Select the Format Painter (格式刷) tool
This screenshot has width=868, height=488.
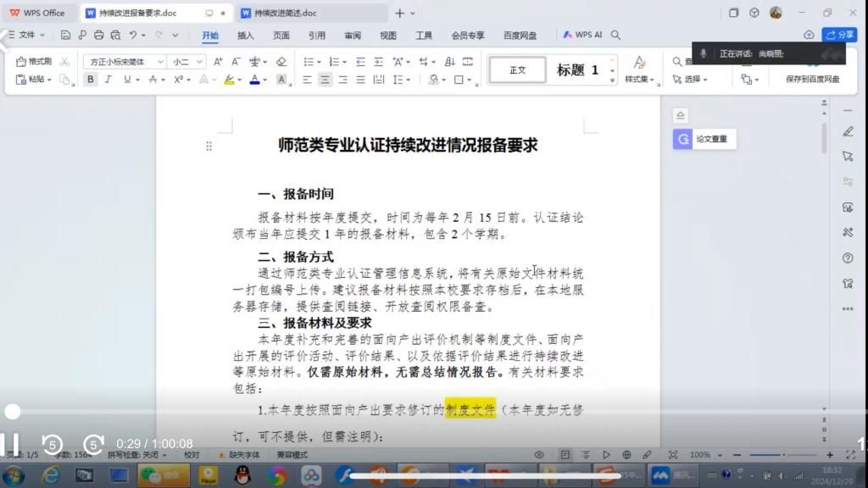point(34,61)
